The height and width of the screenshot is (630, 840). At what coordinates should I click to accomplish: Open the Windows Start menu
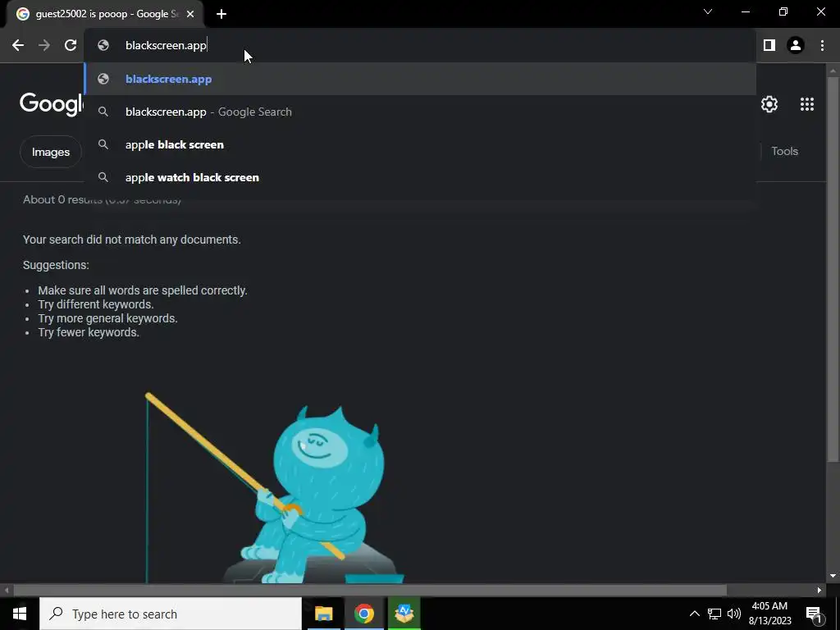pos(20,614)
